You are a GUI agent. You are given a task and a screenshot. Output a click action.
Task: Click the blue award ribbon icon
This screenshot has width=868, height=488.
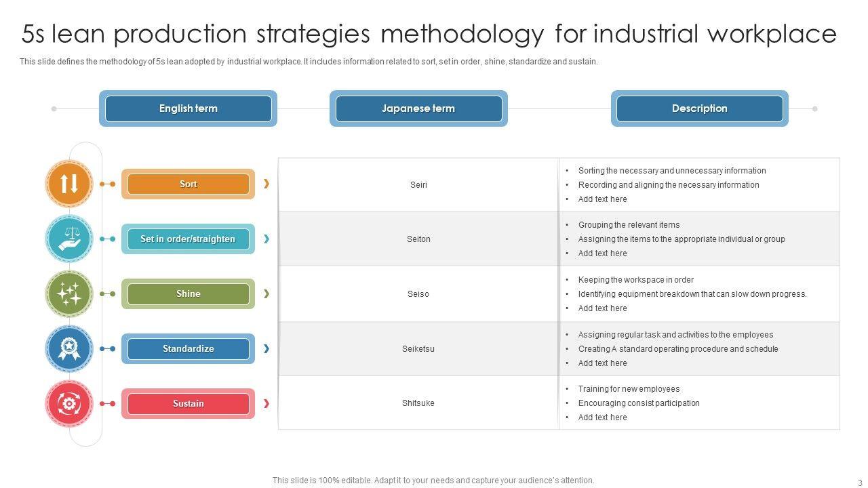tap(69, 348)
